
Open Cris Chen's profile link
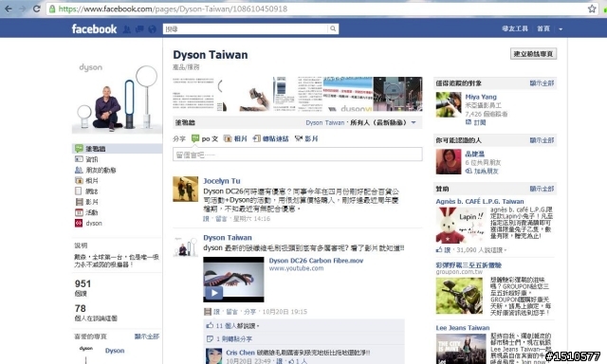(240, 353)
